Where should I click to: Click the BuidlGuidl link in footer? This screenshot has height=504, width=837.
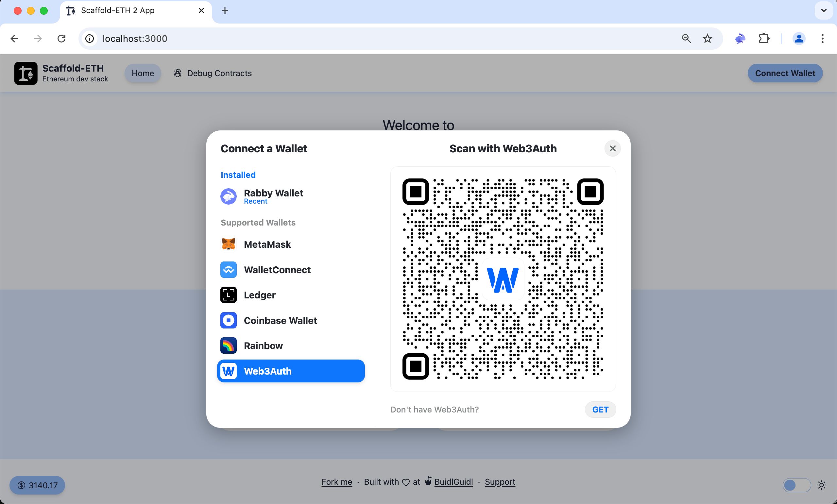pyautogui.click(x=452, y=481)
